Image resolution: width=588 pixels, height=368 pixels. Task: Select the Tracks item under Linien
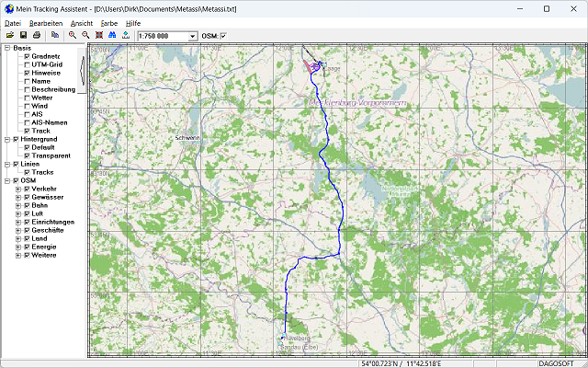pyautogui.click(x=43, y=172)
